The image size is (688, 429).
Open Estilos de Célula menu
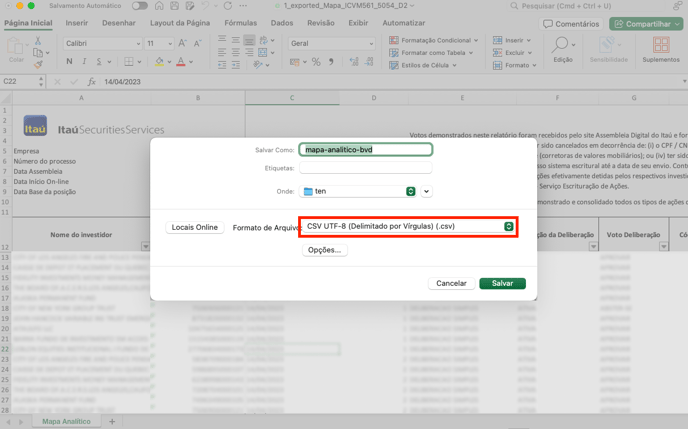point(423,65)
